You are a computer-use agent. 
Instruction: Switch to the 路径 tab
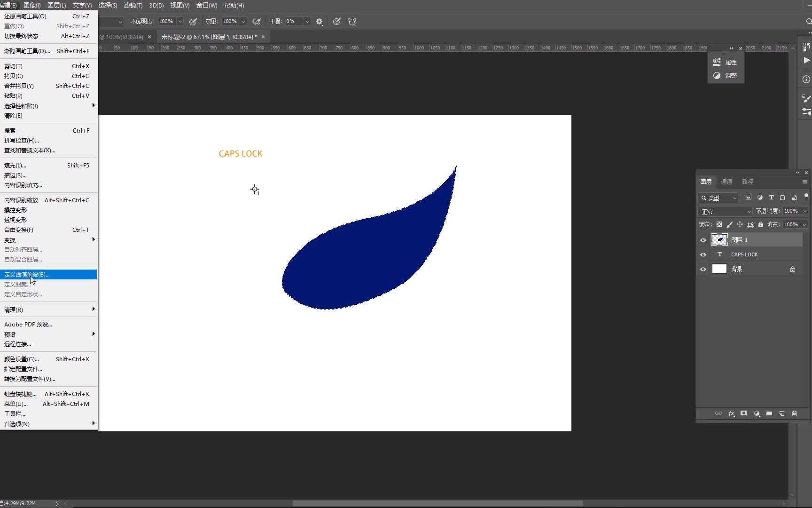coord(748,182)
